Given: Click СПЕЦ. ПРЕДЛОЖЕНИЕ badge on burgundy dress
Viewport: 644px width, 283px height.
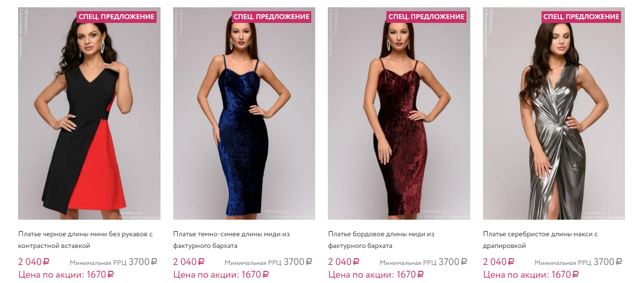Looking at the screenshot, I should point(426,17).
